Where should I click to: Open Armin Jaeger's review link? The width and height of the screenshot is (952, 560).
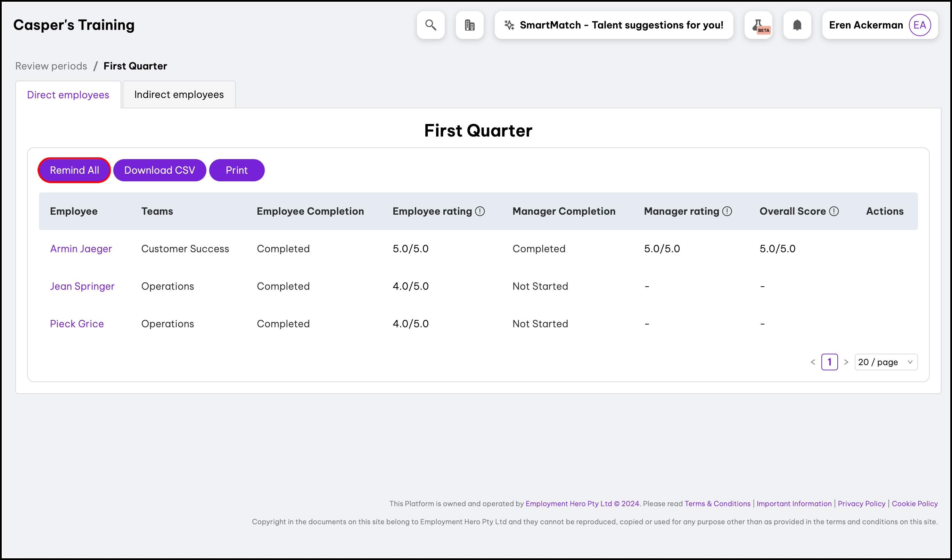click(81, 248)
